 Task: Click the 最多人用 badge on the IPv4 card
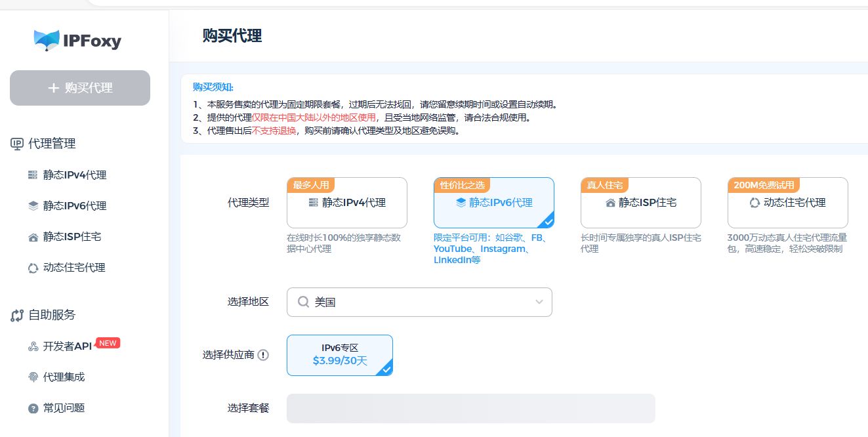pos(311,185)
